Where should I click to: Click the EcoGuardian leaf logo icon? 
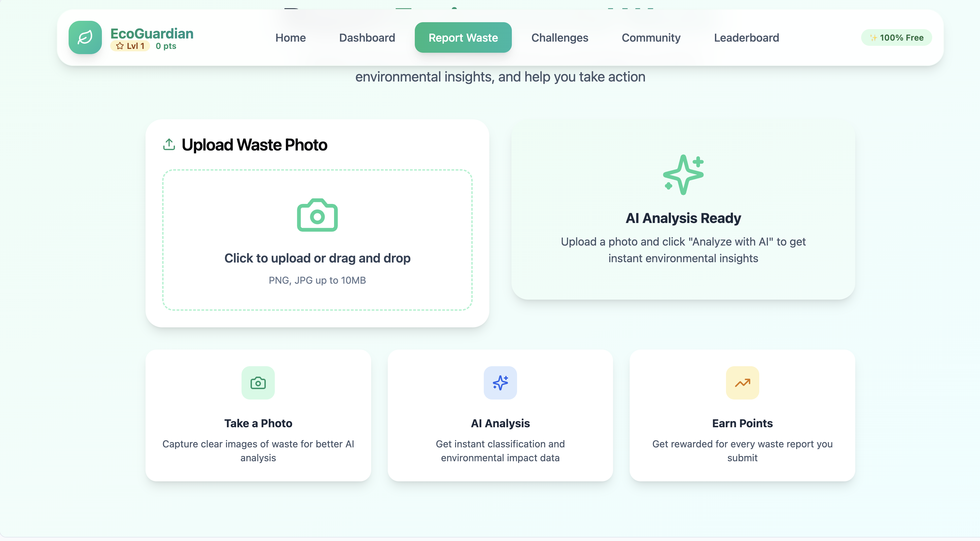pos(85,37)
